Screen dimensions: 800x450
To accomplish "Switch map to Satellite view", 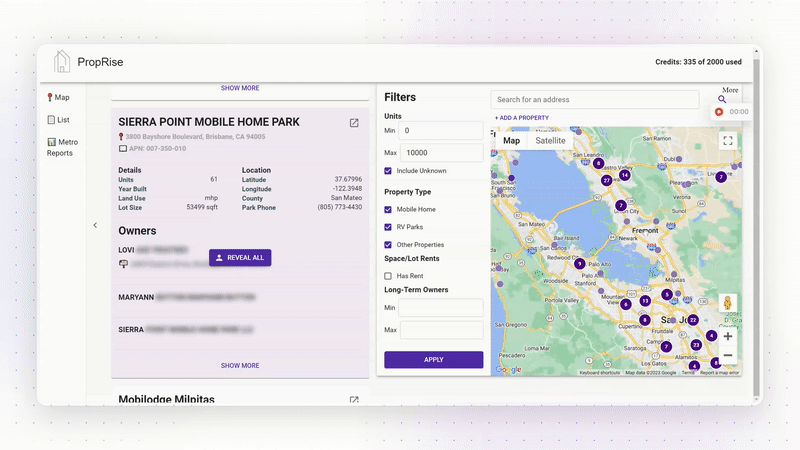I will (x=550, y=141).
